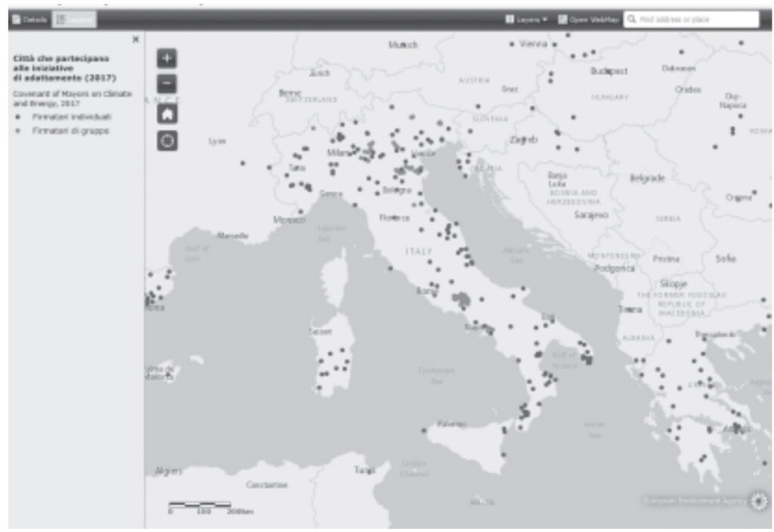Close the legend side panel

pos(135,39)
